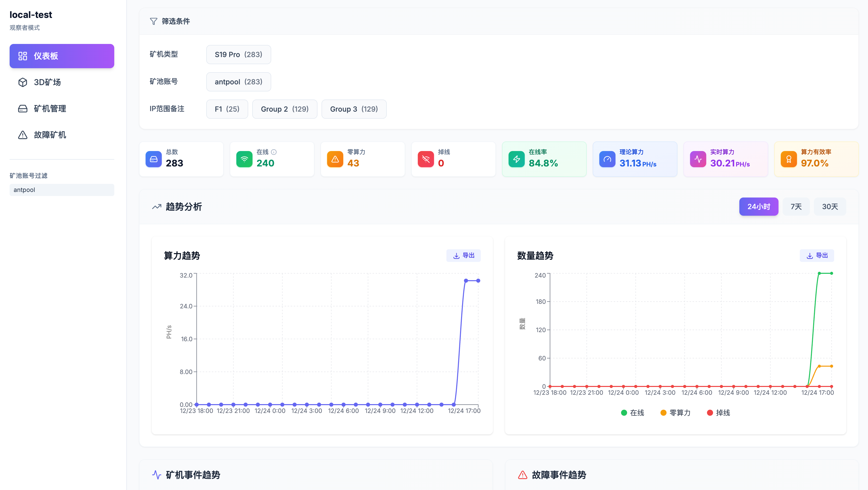Select the Group 2 (129) IP range chip
The image size is (868, 490).
(x=285, y=109)
